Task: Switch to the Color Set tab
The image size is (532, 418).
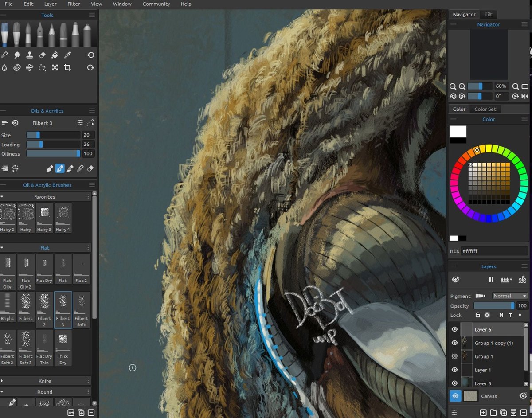Action: (x=485, y=109)
